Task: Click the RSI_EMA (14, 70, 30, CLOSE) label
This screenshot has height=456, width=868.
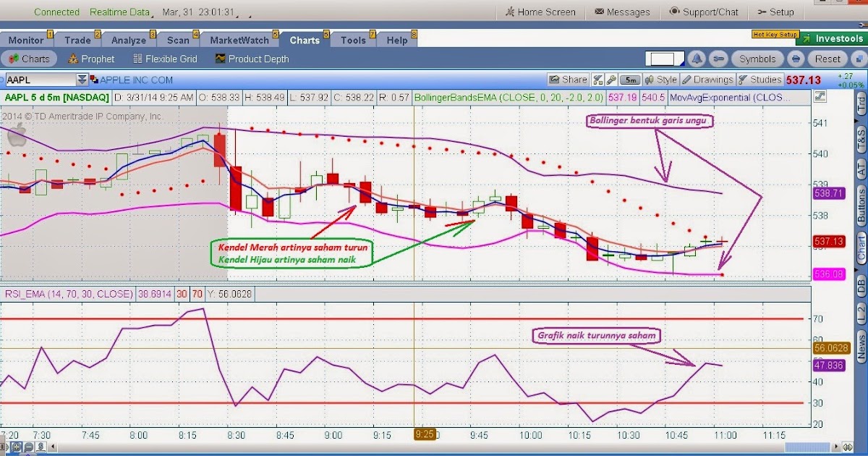Action: pyautogui.click(x=68, y=294)
